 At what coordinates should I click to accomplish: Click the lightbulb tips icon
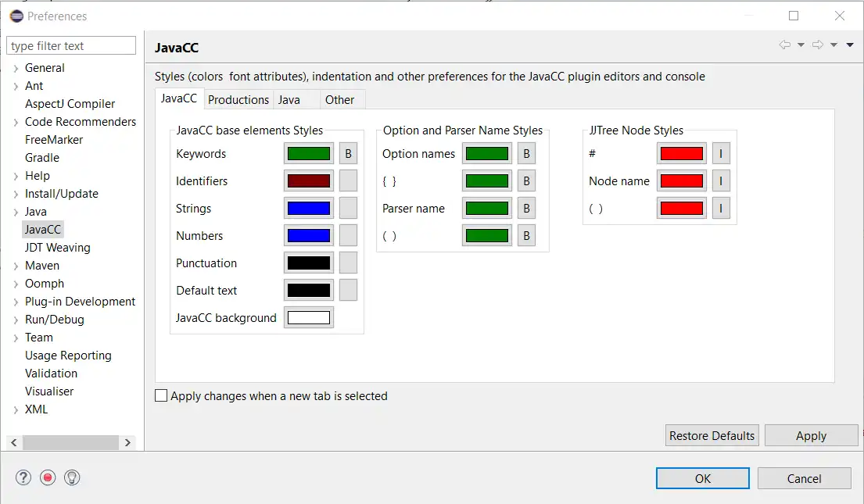click(72, 477)
